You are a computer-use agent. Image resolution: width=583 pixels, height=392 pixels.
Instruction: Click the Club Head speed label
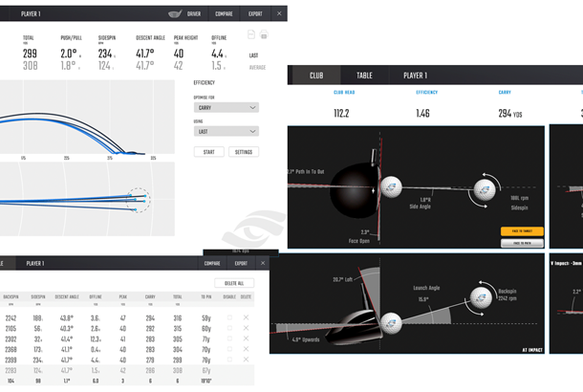pos(344,92)
